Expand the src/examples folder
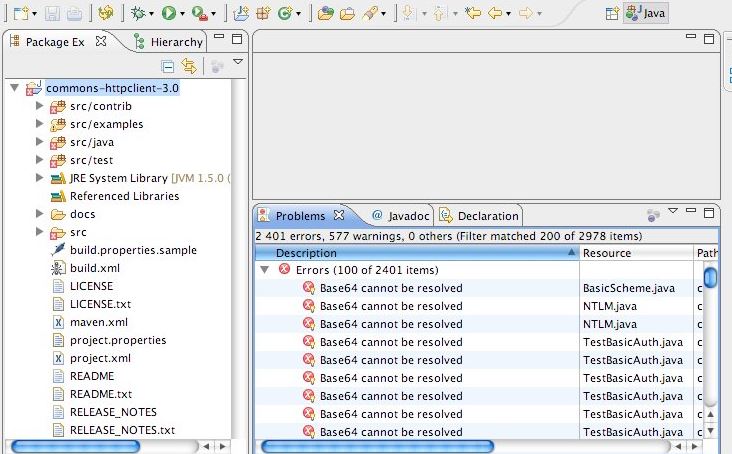Image resolution: width=732 pixels, height=454 pixels. (40, 124)
